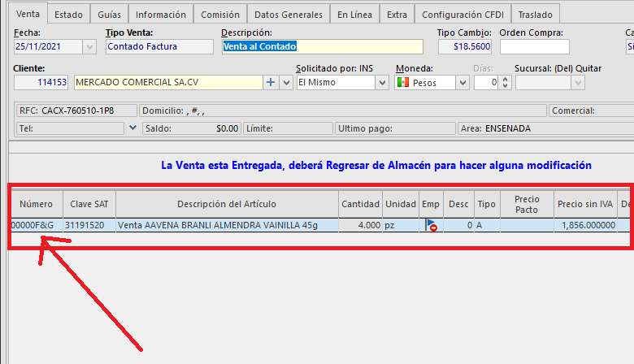Screen dimensions: 634x364
Task: Open the client name dropdown arrow
Action: [286, 82]
